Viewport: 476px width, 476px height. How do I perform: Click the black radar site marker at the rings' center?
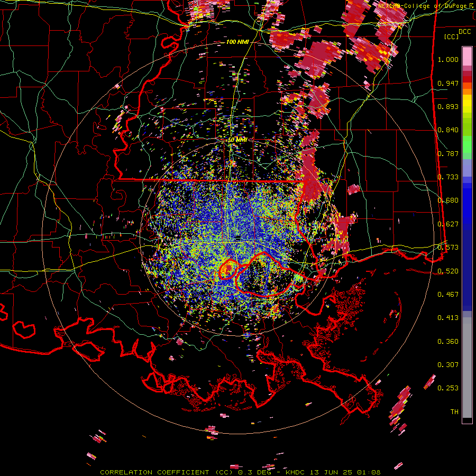tap(238, 239)
